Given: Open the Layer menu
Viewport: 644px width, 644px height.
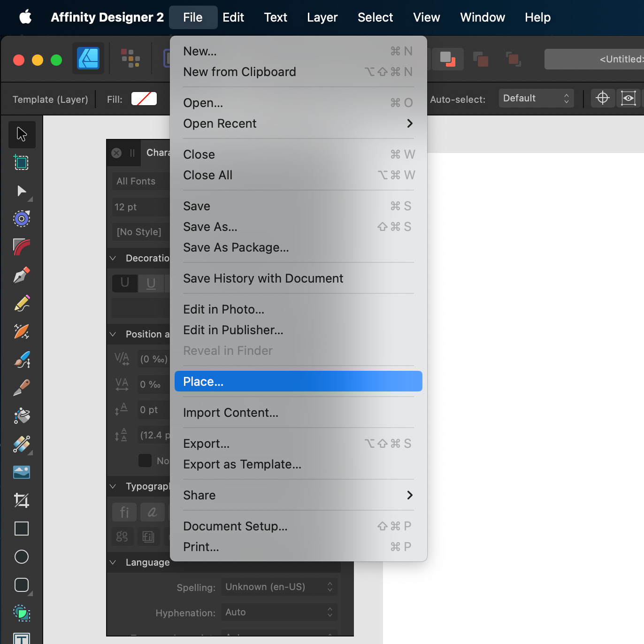Looking at the screenshot, I should pos(322,17).
